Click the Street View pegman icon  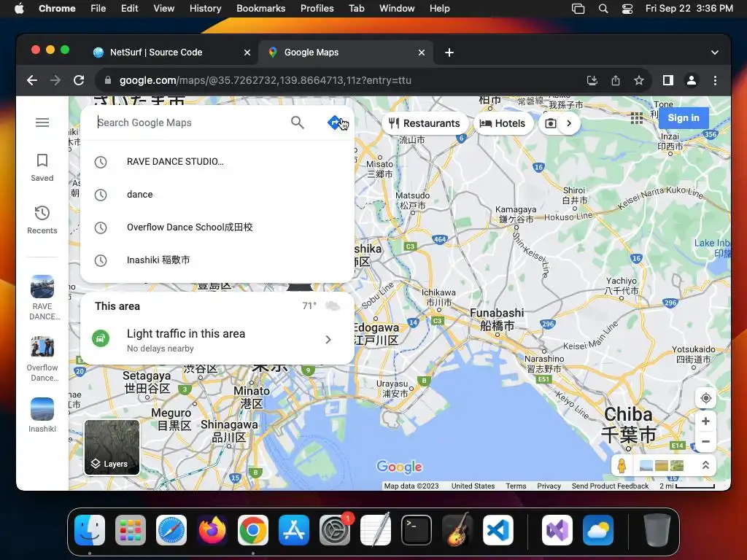click(x=622, y=465)
